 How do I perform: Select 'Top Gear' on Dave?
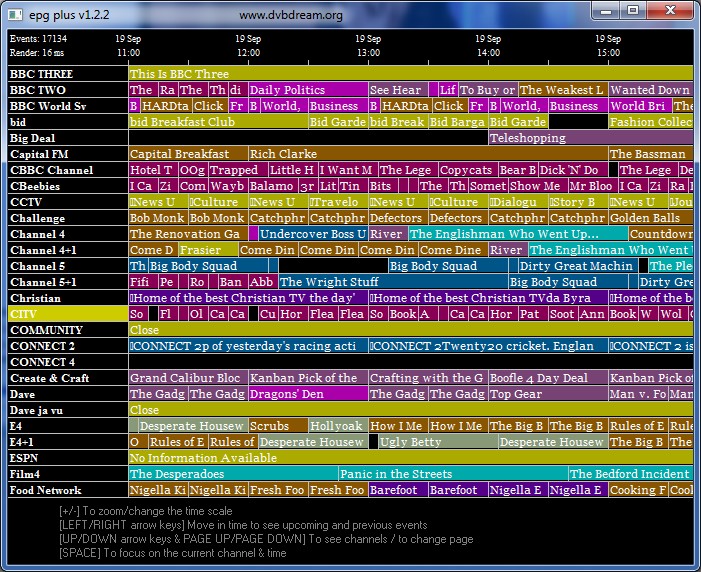548,394
